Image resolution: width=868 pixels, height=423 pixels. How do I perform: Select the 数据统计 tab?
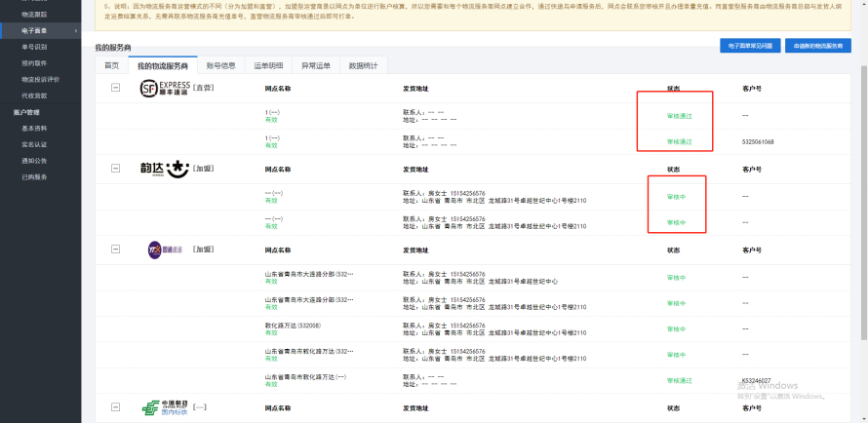pyautogui.click(x=363, y=65)
